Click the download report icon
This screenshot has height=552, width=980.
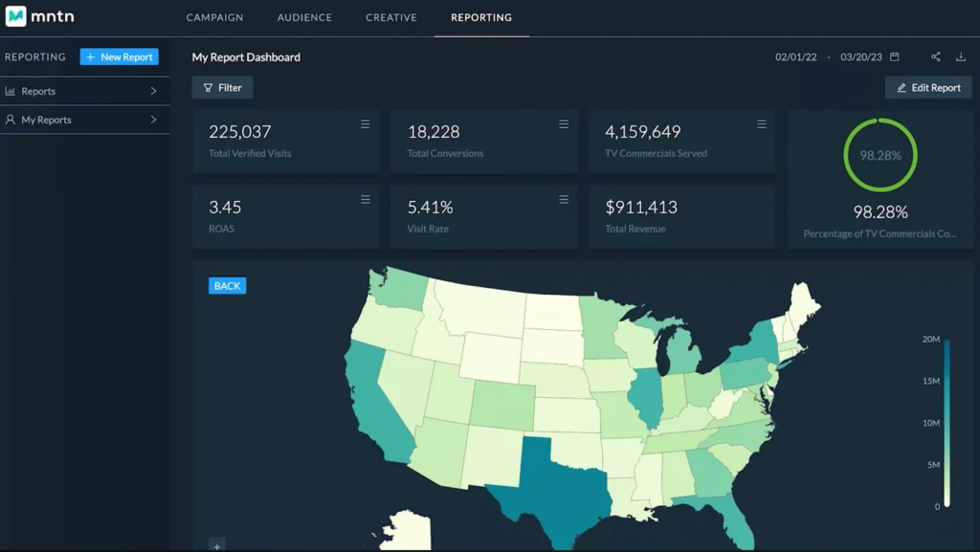(x=961, y=57)
